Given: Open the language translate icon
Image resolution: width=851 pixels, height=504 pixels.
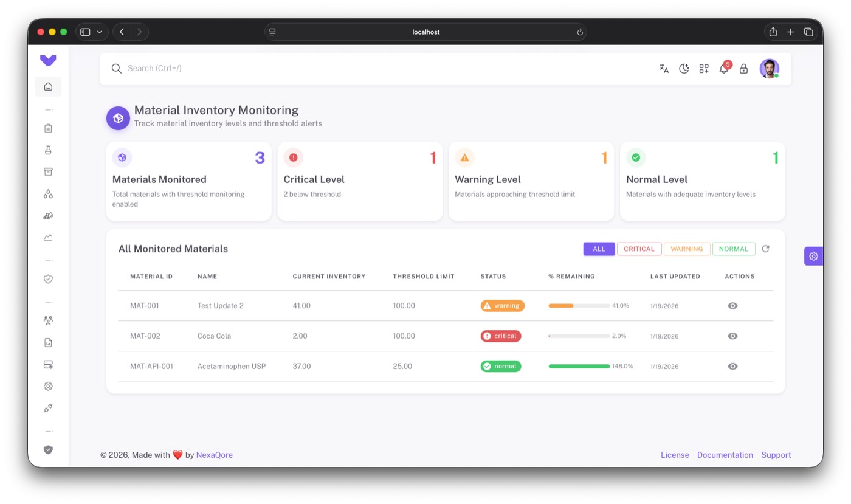Looking at the screenshot, I should tap(664, 69).
